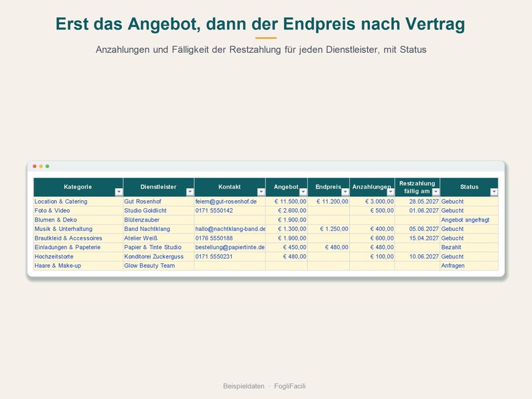Select the cell 'Atelier Weiß'
The image size is (532, 399).
point(159,238)
